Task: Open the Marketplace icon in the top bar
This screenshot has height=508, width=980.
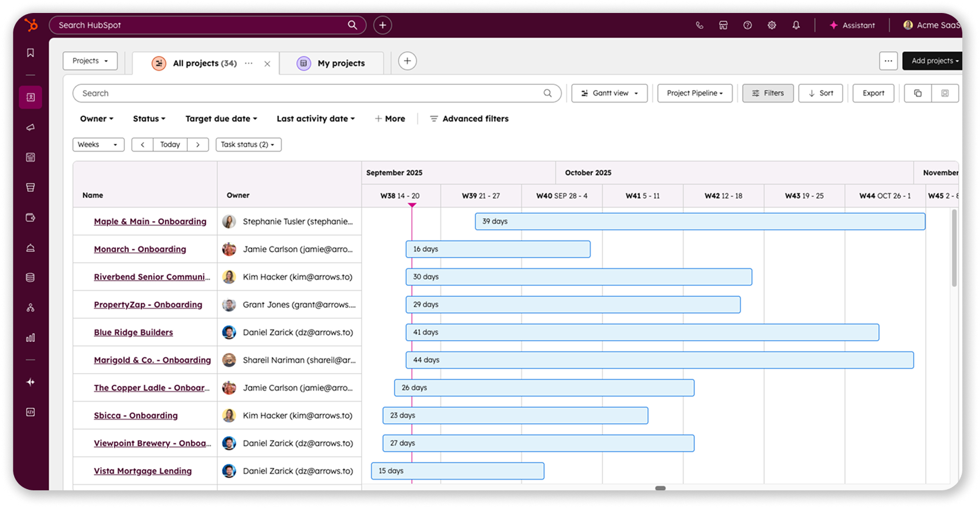Action: [723, 25]
